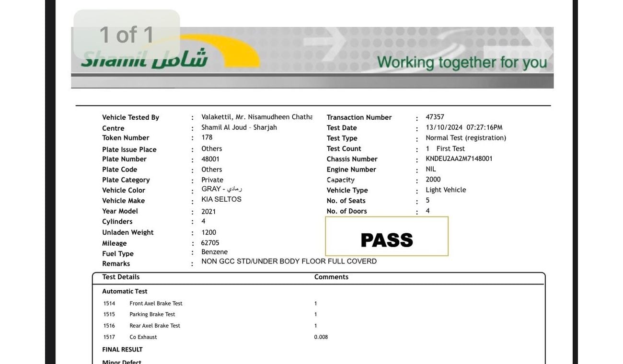Click the PASS result box
Image resolution: width=623 pixels, height=364 pixels.
[x=387, y=236]
